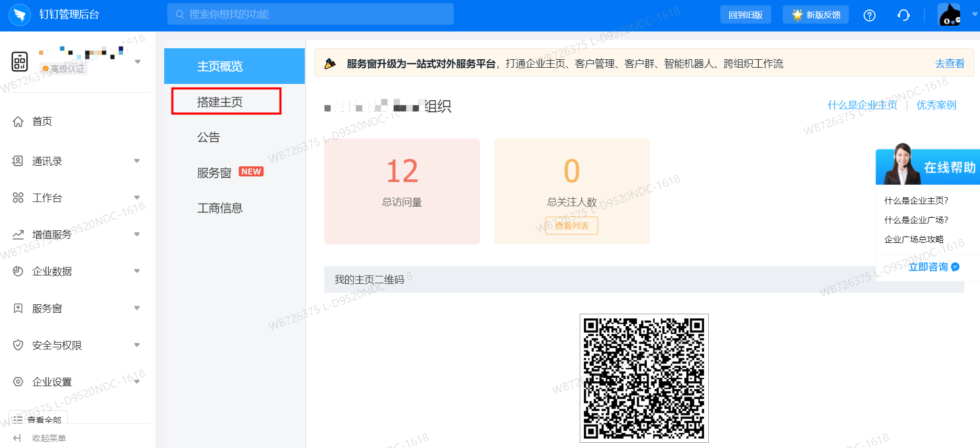Image resolution: width=980 pixels, height=448 pixels.
Task: Click the user avatar in header
Action: (x=949, y=14)
